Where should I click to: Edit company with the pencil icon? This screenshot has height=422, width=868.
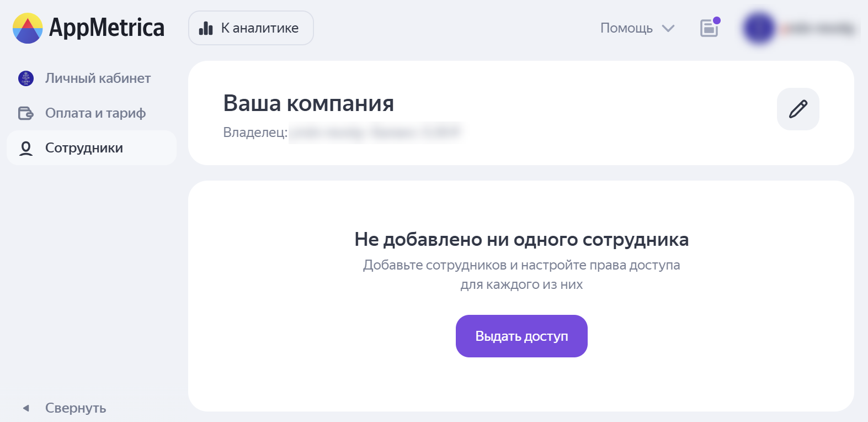(798, 109)
